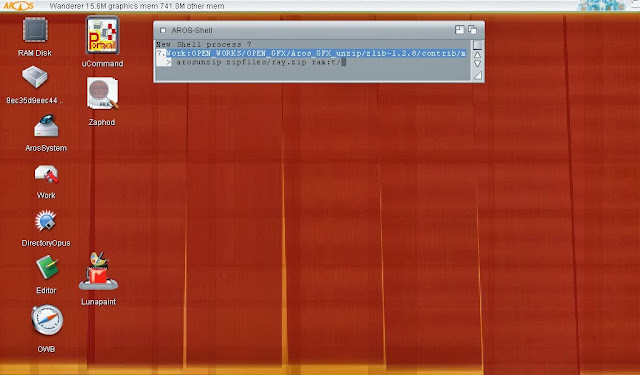This screenshot has height=375, width=640.
Task: Click the shell scrollbar knob
Action: (477, 45)
